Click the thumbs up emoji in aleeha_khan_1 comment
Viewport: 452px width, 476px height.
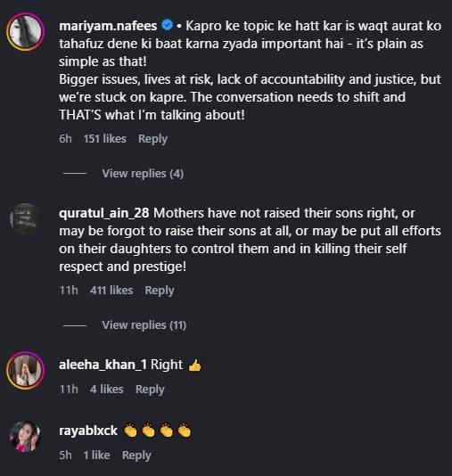pos(194,365)
